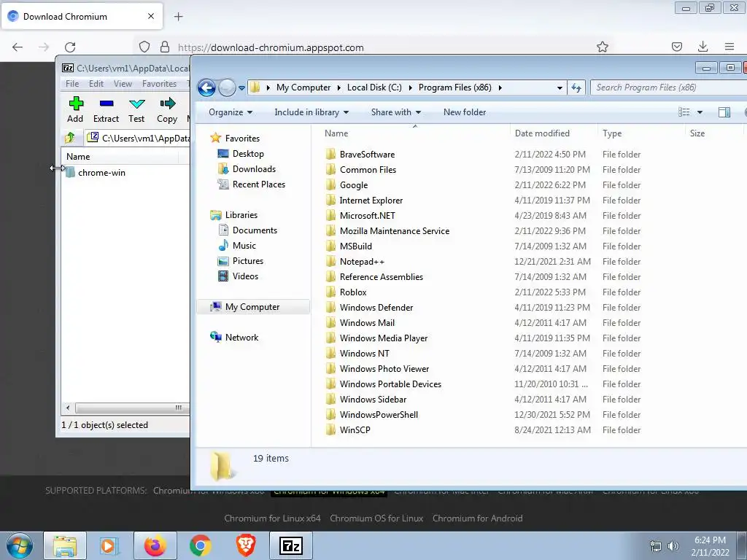Screen dimensions: 747x560
Task: Refresh the Explorer folder view
Action: point(576,87)
